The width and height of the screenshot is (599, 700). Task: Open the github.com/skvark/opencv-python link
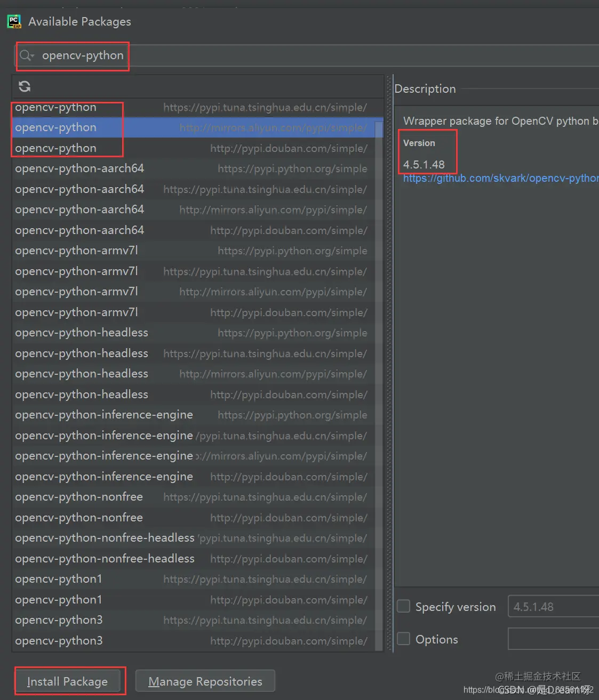tap(501, 178)
